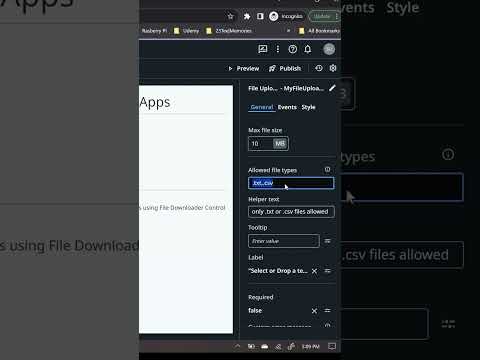The width and height of the screenshot is (480, 360).
Task: Click the battery icon in system tray
Action: pos(251,347)
